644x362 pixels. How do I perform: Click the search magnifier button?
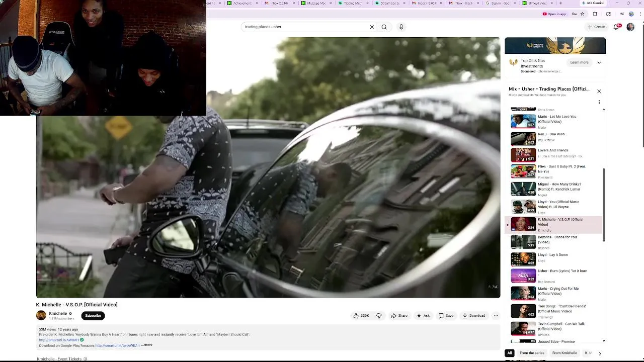tap(384, 27)
